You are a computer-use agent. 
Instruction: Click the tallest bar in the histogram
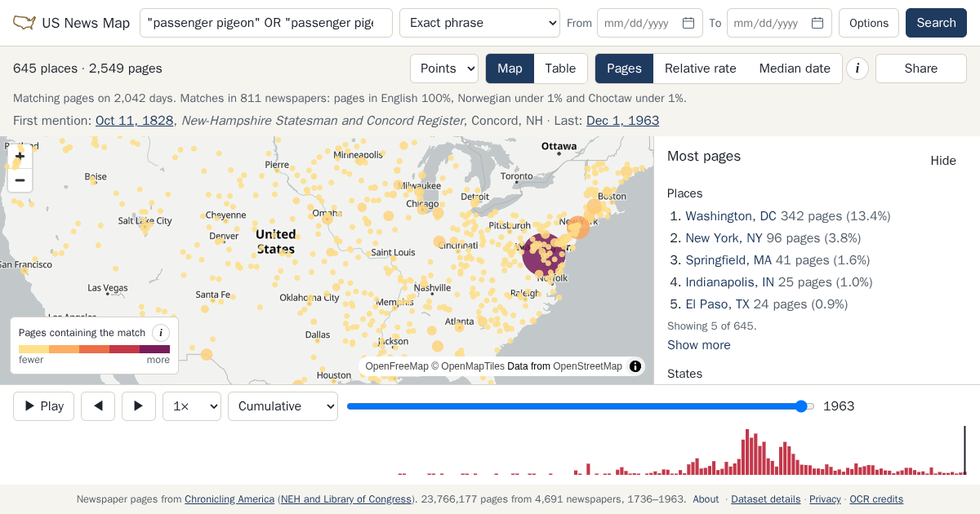(746, 452)
